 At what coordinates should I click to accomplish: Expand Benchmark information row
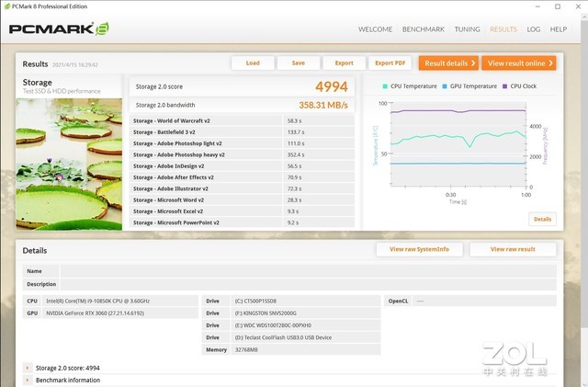[28, 381]
